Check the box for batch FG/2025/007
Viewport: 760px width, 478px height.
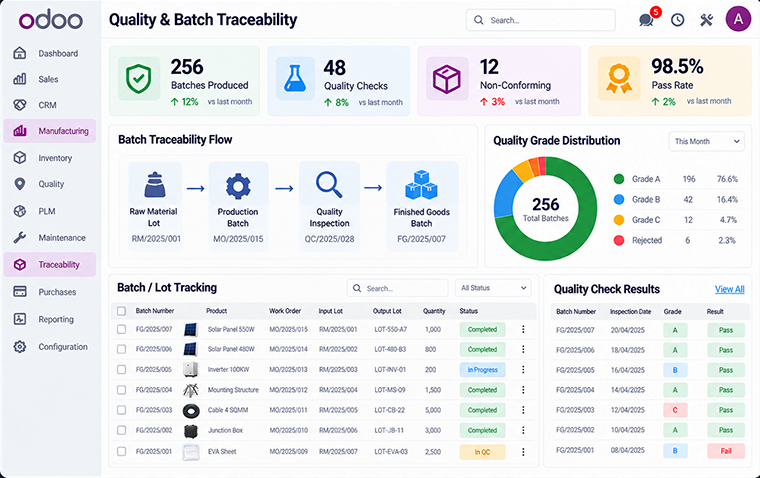[121, 329]
